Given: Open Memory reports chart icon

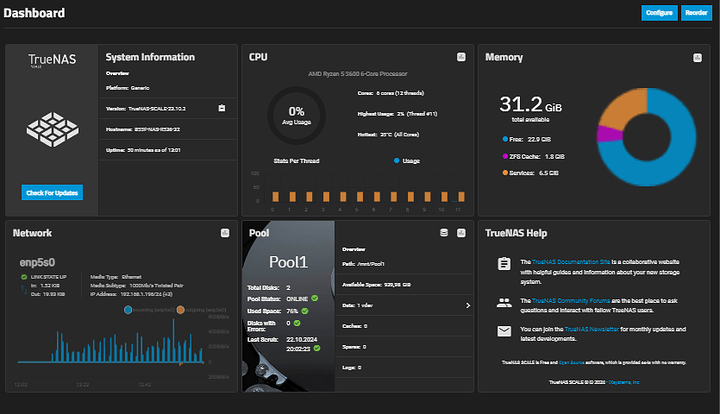Looking at the screenshot, I should pyautogui.click(x=697, y=57).
